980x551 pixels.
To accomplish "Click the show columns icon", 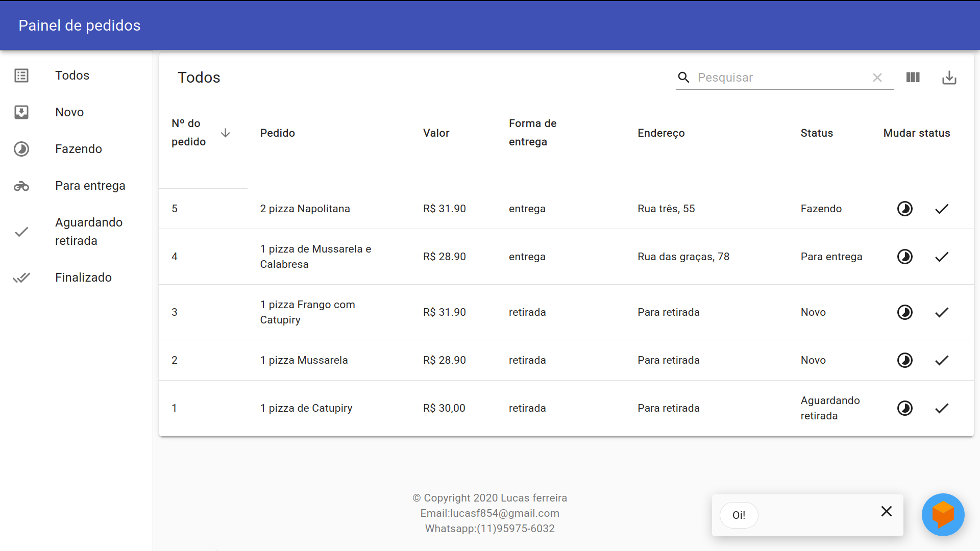I will (913, 78).
